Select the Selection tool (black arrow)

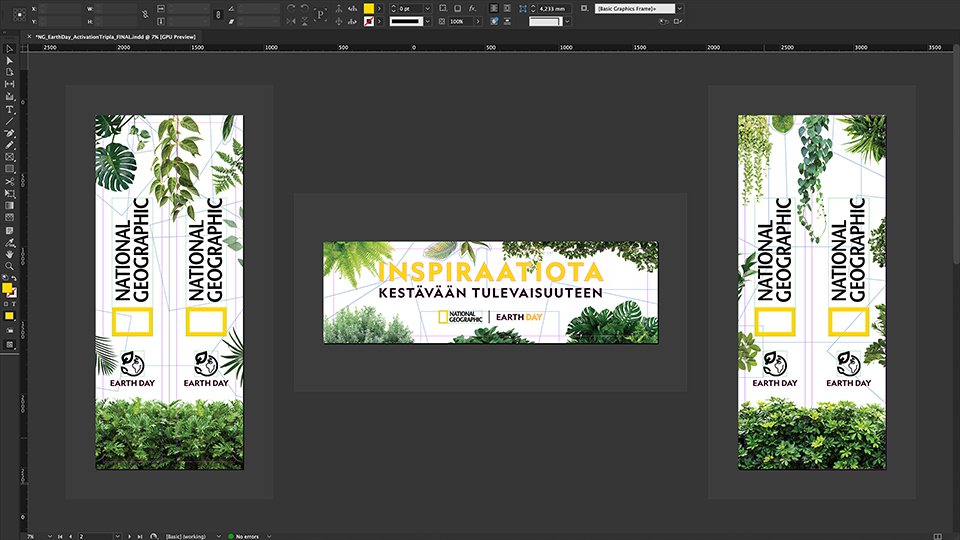9,48
